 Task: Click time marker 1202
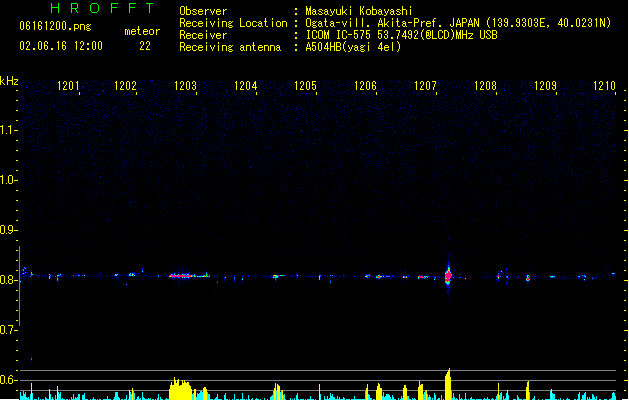(x=126, y=86)
